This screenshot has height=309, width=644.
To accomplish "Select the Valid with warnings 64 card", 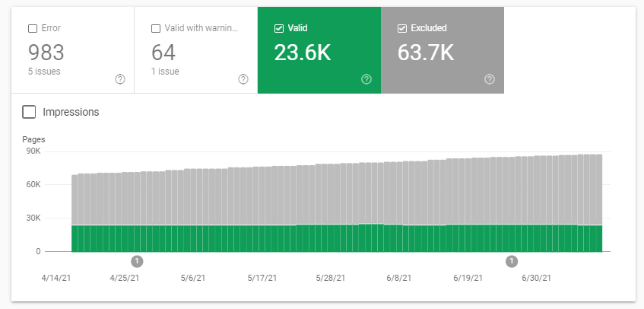I will click(196, 50).
